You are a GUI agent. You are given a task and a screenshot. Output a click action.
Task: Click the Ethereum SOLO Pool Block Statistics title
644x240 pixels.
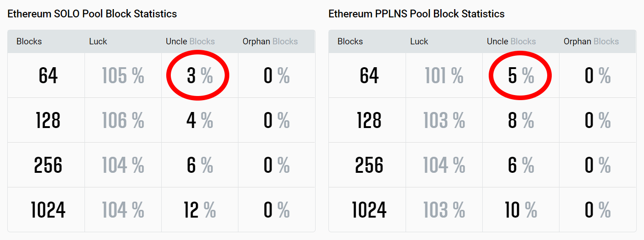click(x=92, y=14)
